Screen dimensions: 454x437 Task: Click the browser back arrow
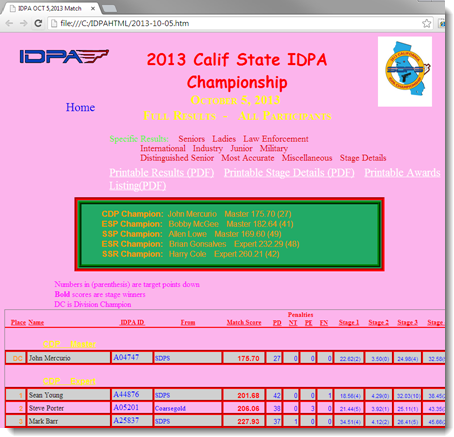[x=9, y=23]
